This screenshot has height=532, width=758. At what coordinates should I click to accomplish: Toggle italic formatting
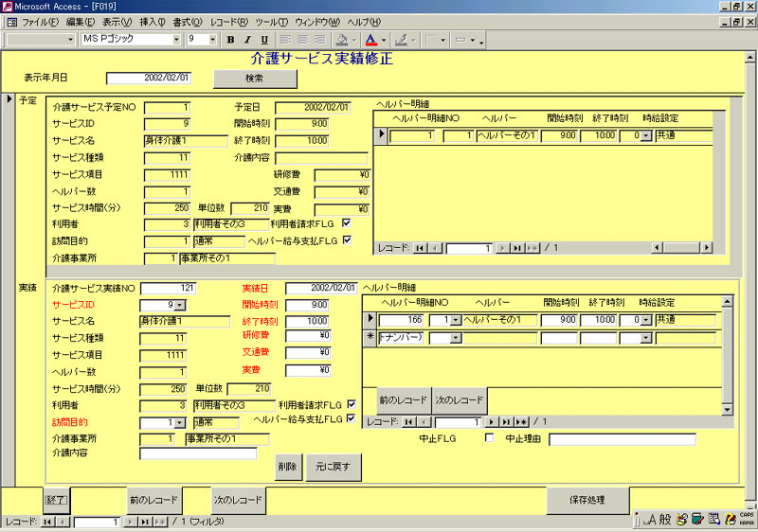tap(247, 40)
